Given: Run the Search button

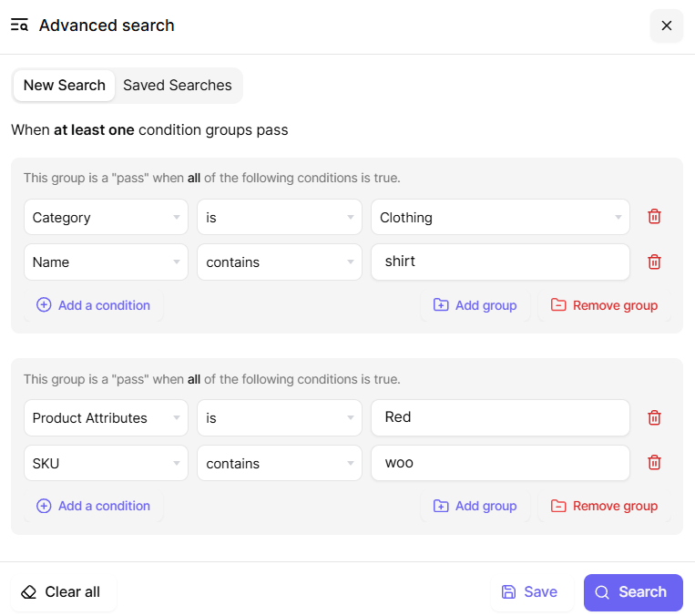Looking at the screenshot, I should click(x=633, y=592).
